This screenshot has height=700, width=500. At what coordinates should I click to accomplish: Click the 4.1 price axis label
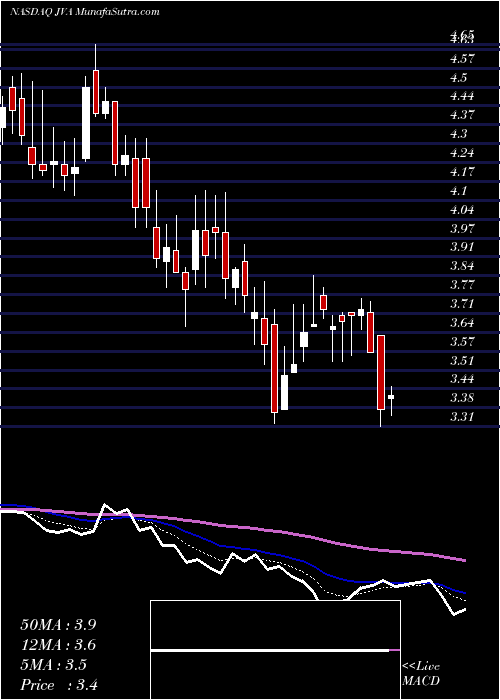coord(459,191)
